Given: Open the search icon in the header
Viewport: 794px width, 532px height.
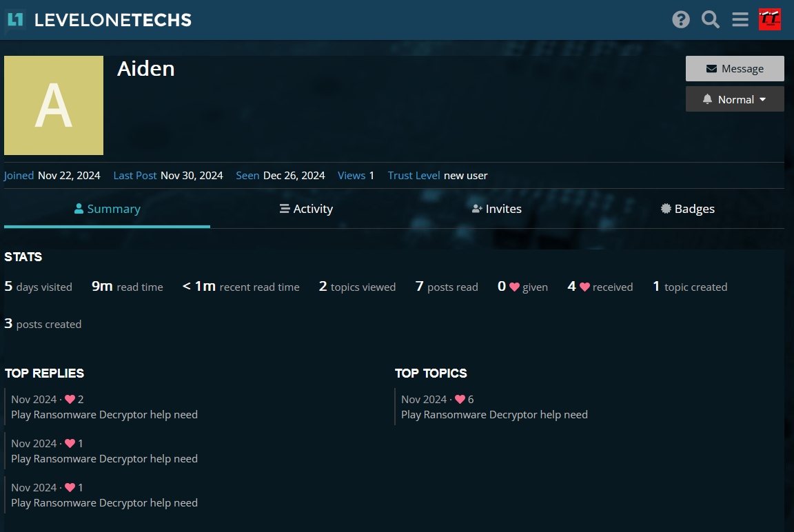Looking at the screenshot, I should (x=711, y=19).
